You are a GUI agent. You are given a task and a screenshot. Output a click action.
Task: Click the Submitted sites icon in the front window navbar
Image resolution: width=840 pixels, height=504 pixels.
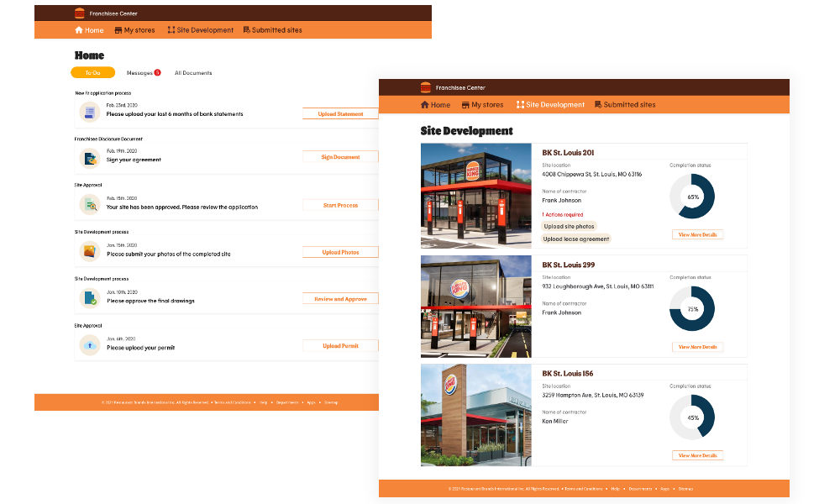pos(598,105)
